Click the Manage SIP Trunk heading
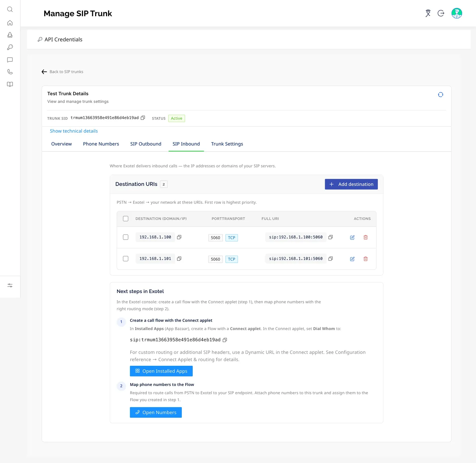This screenshot has height=463, width=476. [x=78, y=14]
